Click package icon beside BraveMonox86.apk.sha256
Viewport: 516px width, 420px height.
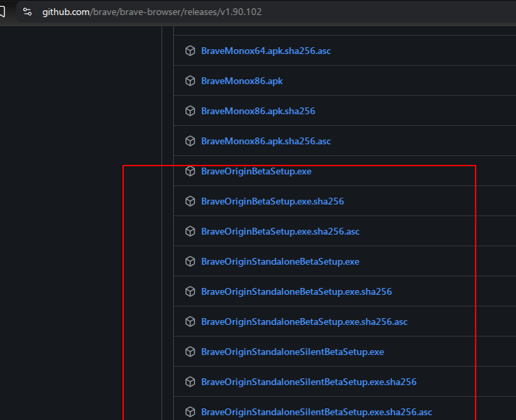[190, 111]
